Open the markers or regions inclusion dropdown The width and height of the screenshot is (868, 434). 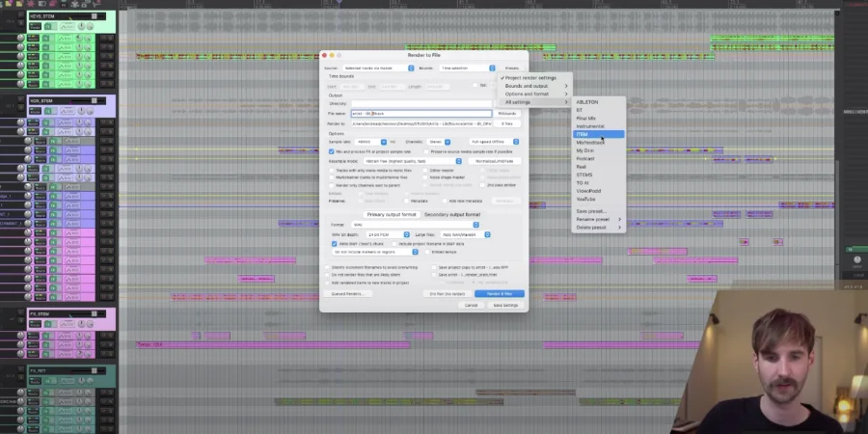pos(375,252)
